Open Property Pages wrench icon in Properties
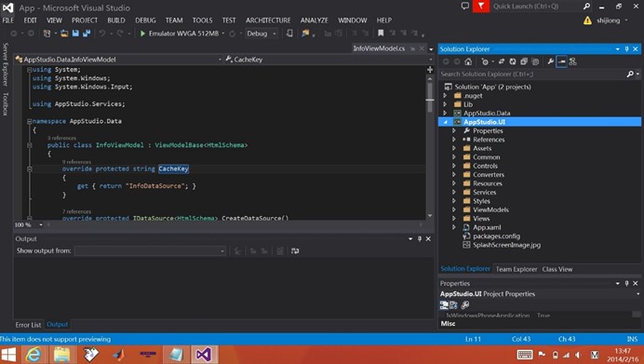644x364 pixels. click(x=465, y=304)
